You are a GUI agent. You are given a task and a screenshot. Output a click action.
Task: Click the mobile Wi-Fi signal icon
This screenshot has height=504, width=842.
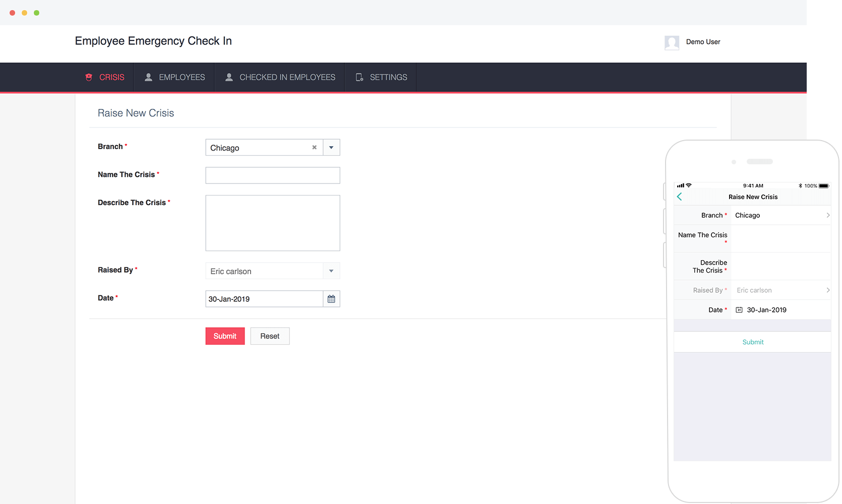click(x=689, y=185)
